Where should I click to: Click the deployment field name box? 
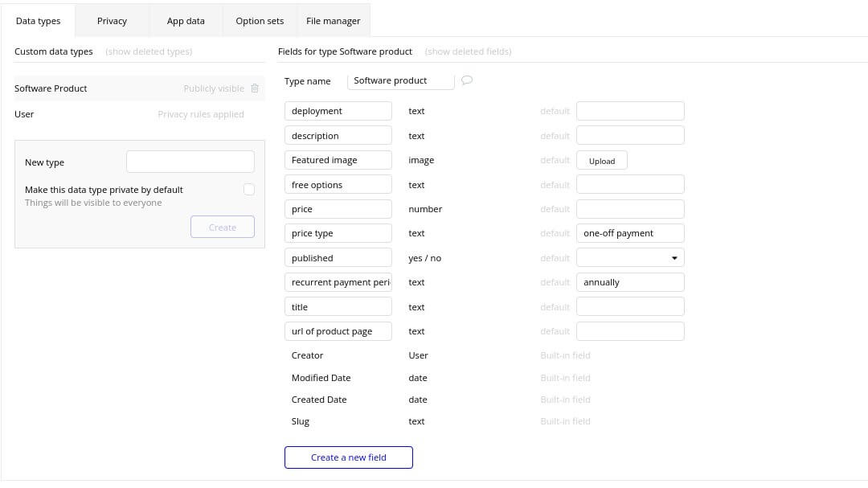(x=338, y=111)
